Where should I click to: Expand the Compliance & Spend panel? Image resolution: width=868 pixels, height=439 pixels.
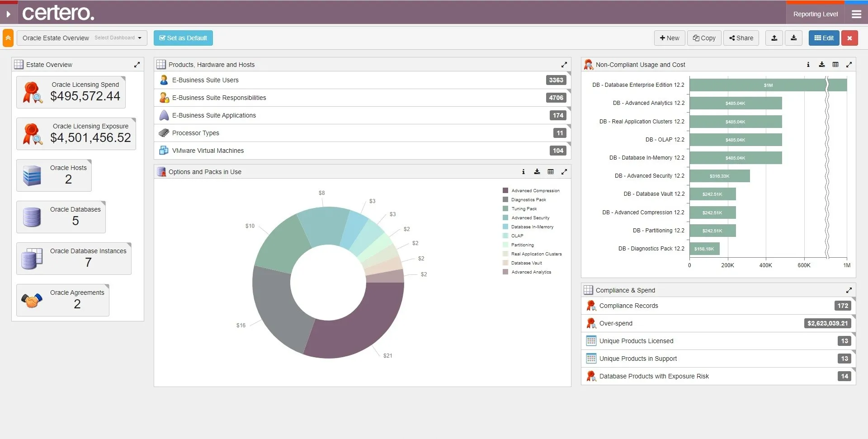(x=849, y=290)
